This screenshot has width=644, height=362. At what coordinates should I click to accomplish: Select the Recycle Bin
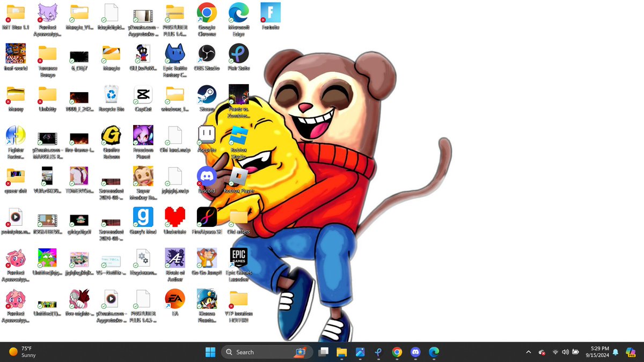pos(111,98)
